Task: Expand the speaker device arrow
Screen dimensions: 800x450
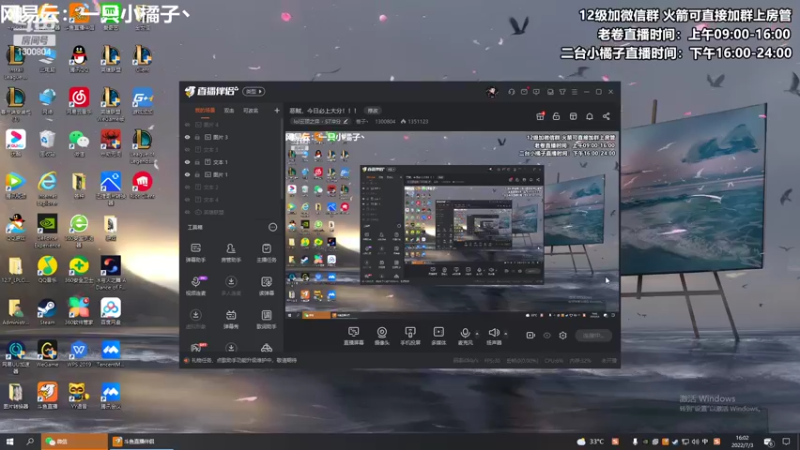Action: [x=506, y=334]
